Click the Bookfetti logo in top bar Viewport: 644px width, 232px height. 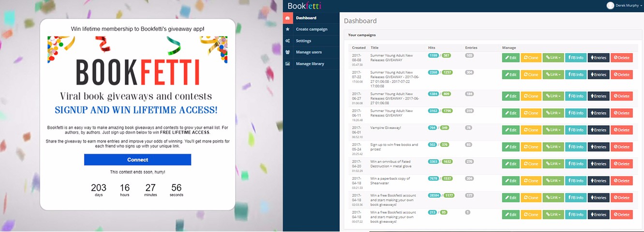tap(304, 6)
